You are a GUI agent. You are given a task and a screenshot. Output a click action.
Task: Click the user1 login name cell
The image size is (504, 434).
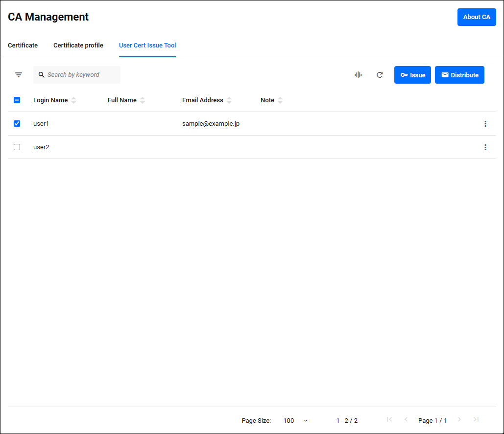[x=41, y=124]
